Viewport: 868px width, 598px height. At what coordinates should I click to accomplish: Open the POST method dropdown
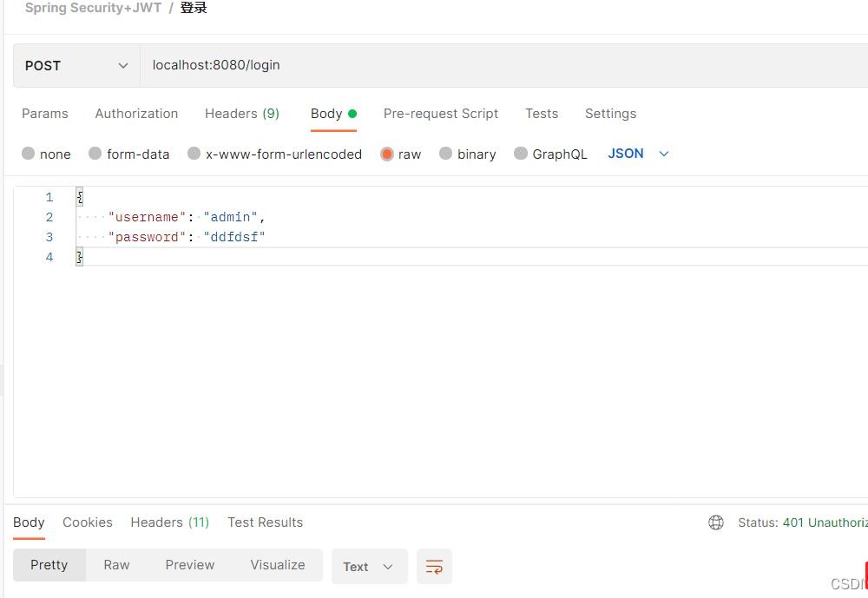76,66
